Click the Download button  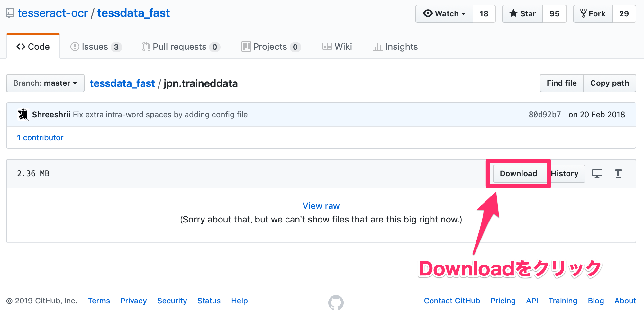[x=518, y=174]
